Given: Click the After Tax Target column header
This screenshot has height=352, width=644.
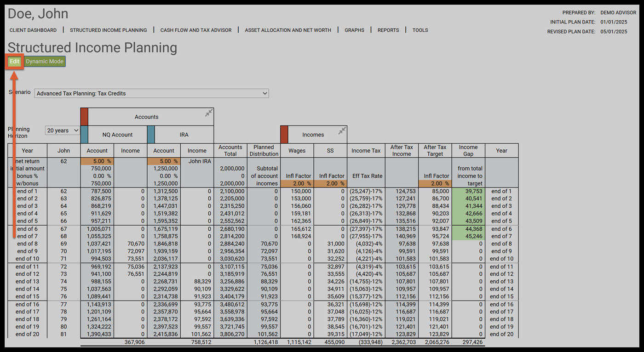Looking at the screenshot, I should (435, 151).
